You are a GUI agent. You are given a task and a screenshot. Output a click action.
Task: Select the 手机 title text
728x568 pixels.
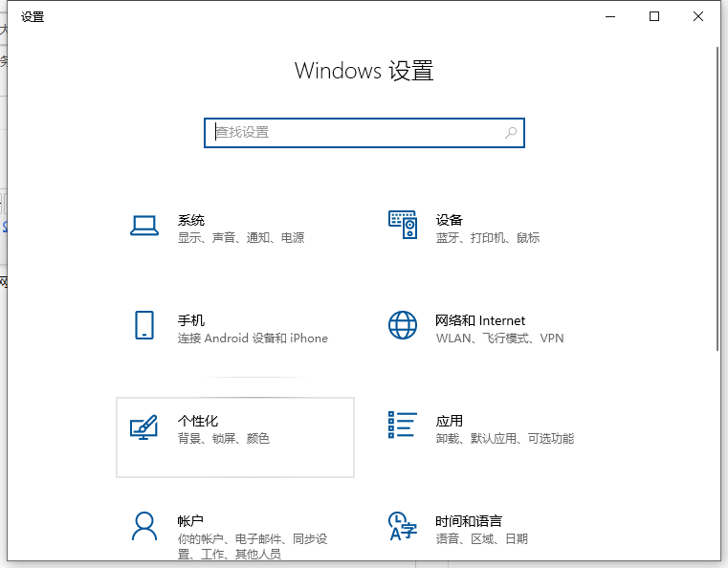coord(191,320)
